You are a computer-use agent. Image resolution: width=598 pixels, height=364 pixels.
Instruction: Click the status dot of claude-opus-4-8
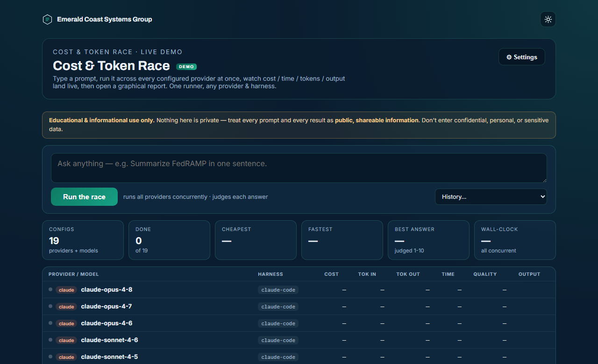[50, 289]
